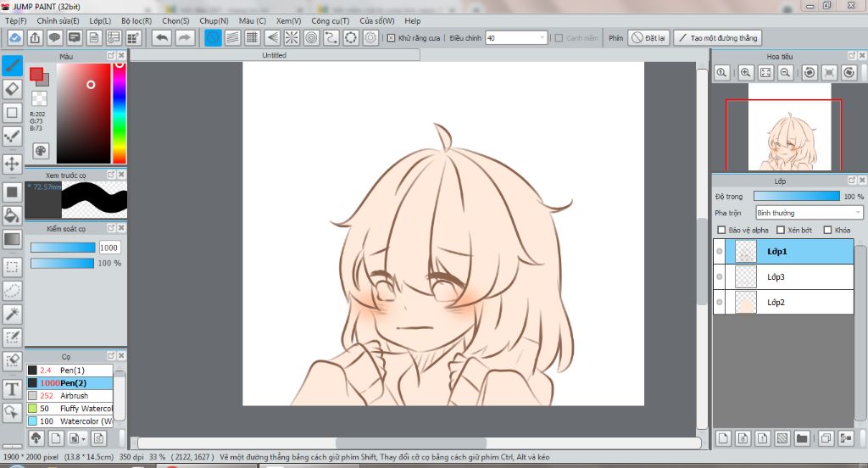
Task: Open Tệp(F) menu
Action: (x=16, y=20)
